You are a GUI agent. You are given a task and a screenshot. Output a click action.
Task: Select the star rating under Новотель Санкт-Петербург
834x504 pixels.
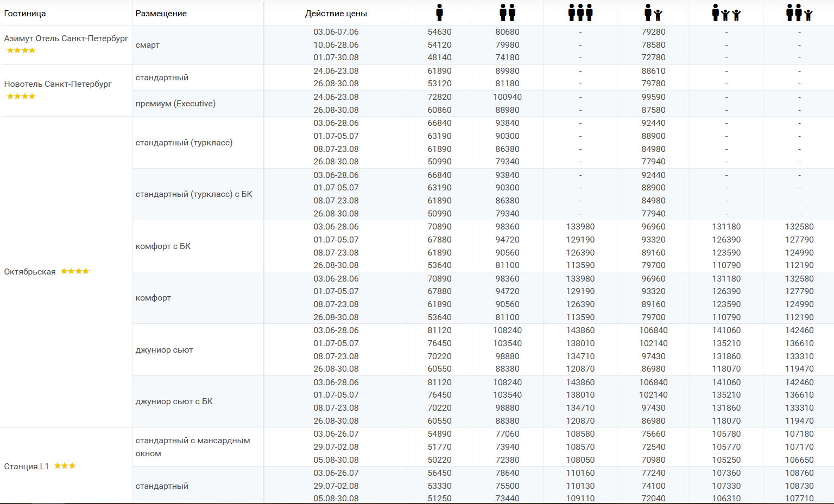tap(21, 96)
